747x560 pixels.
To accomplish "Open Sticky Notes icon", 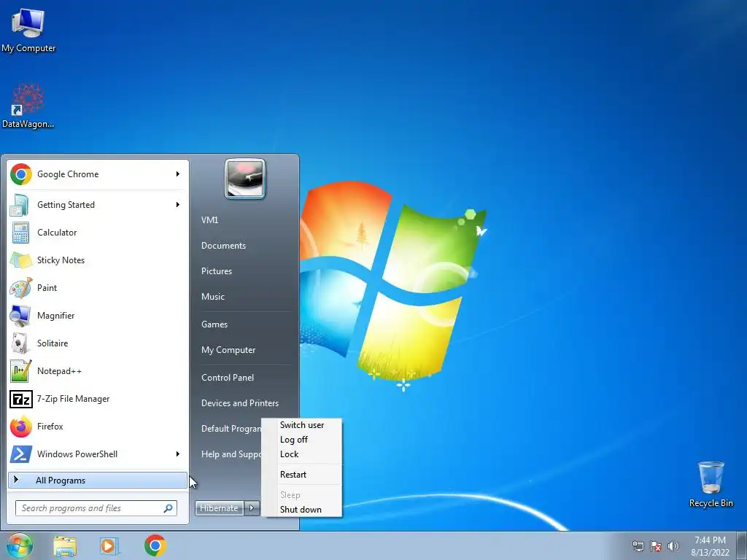I will click(20, 260).
